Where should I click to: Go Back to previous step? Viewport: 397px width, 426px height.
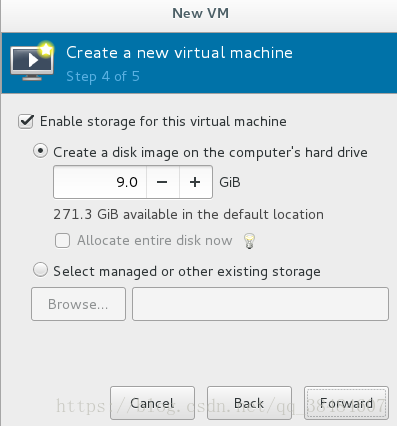click(249, 403)
